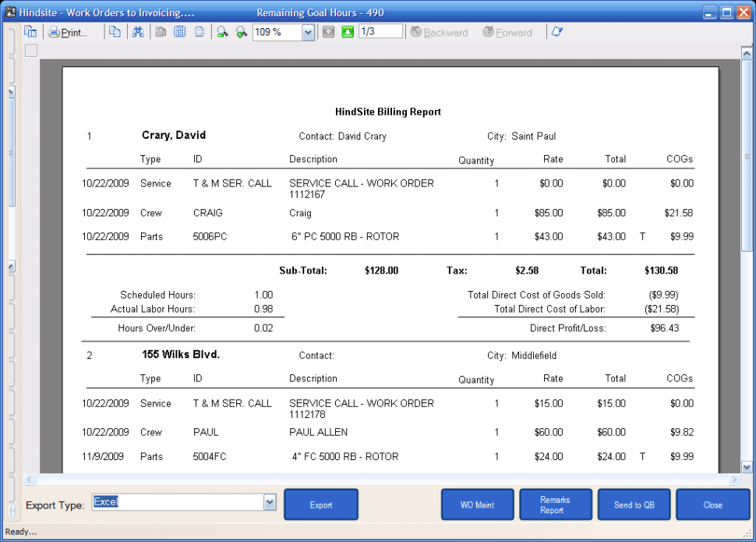Click the 1/3 page number field
This screenshot has height=542, width=756.
coord(380,31)
